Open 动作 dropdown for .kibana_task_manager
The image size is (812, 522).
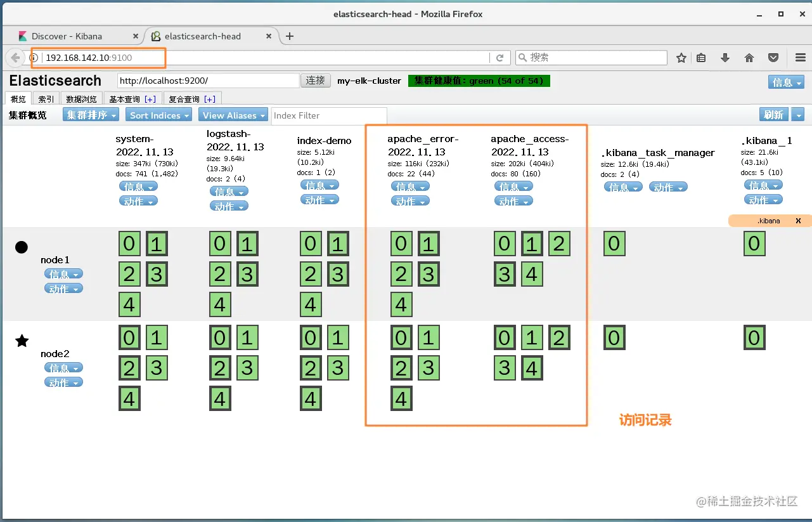668,187
